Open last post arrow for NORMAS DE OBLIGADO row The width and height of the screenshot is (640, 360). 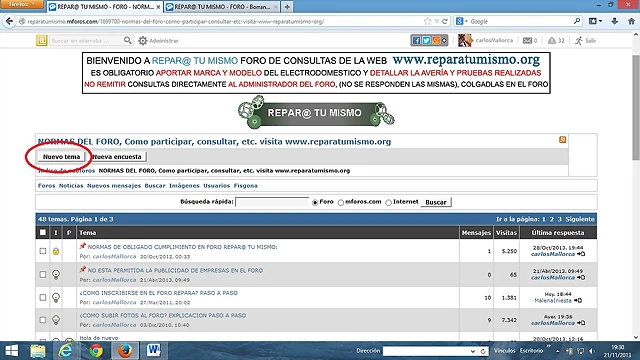[x=581, y=254]
